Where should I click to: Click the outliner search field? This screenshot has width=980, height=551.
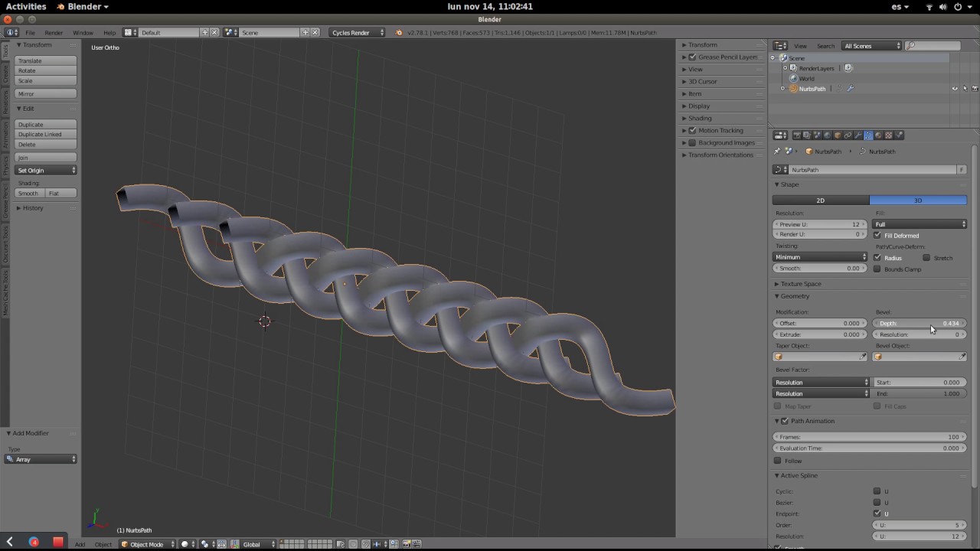pos(933,46)
